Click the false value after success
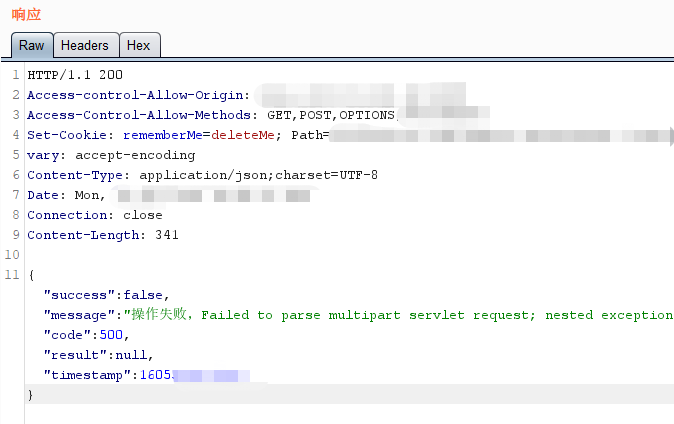The width and height of the screenshot is (674, 424). [143, 295]
